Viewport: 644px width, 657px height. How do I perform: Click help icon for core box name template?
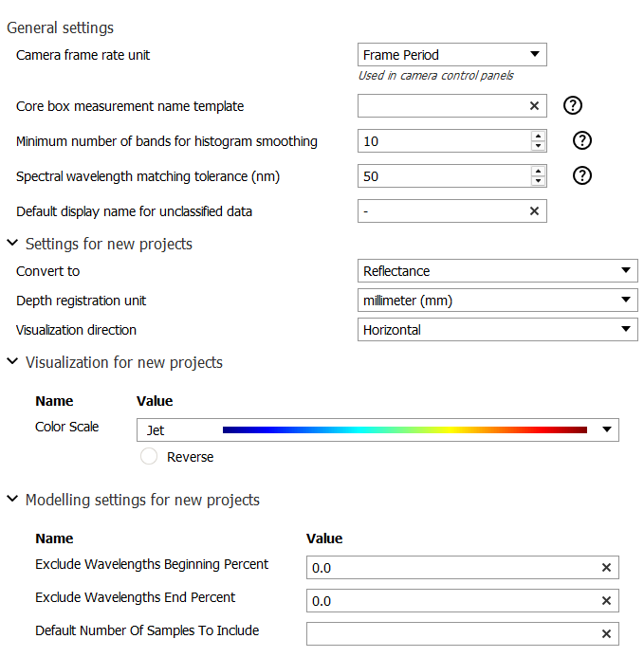pos(572,106)
